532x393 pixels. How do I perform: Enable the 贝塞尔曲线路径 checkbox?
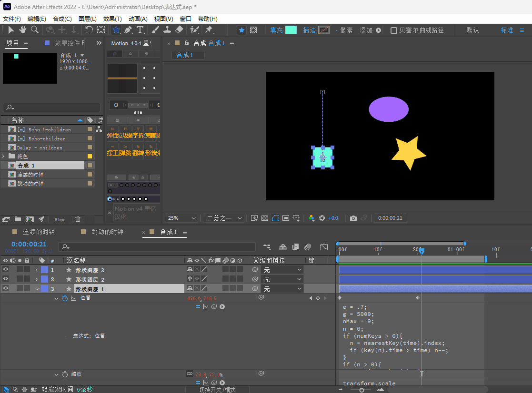[x=394, y=30]
